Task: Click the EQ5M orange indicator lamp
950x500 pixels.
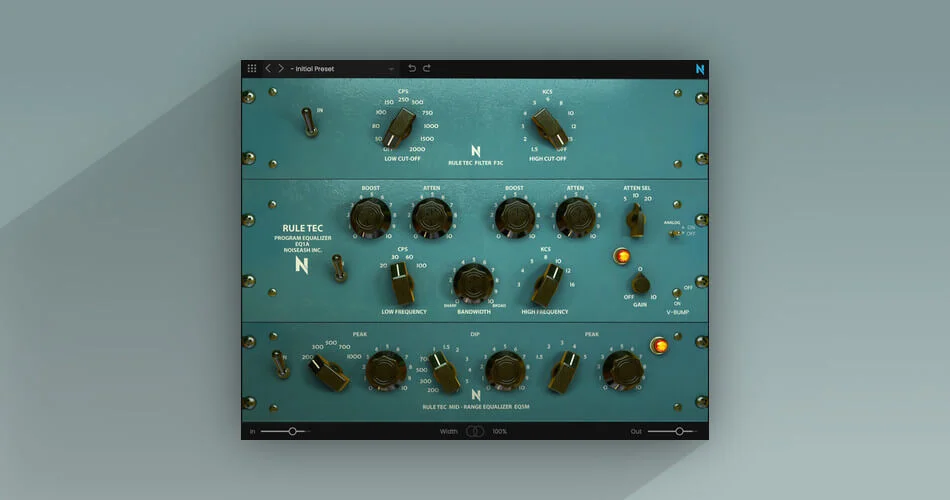Action: (659, 346)
